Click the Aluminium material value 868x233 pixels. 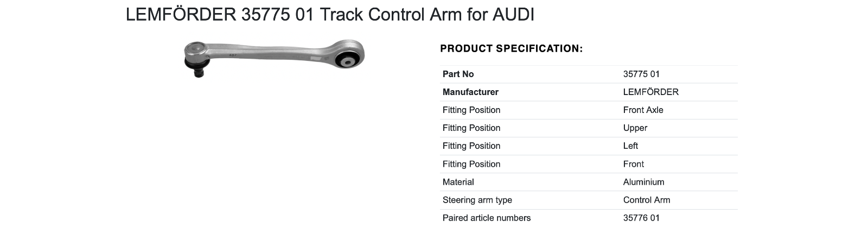(644, 182)
